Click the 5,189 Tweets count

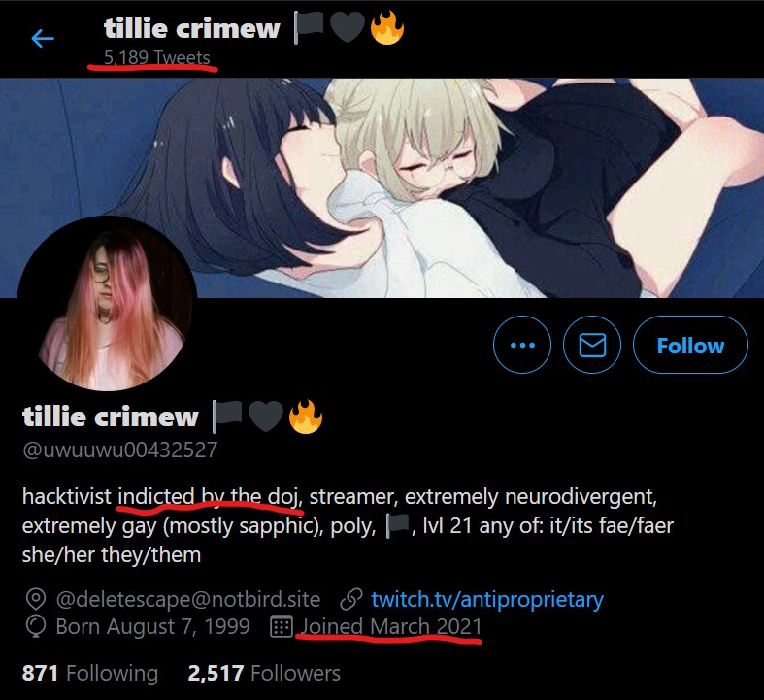point(157,57)
